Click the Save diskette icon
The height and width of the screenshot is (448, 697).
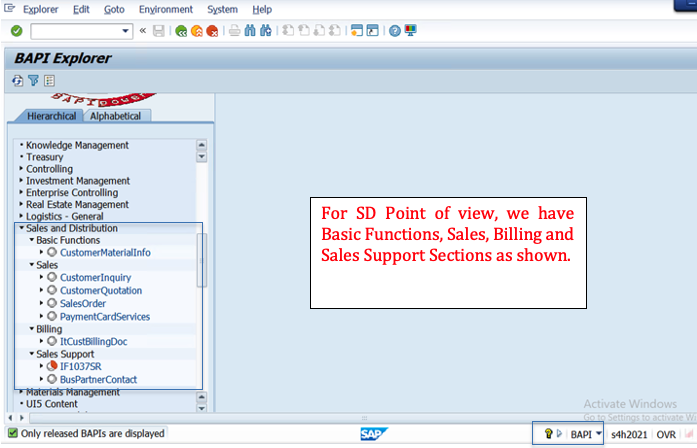pyautogui.click(x=159, y=31)
